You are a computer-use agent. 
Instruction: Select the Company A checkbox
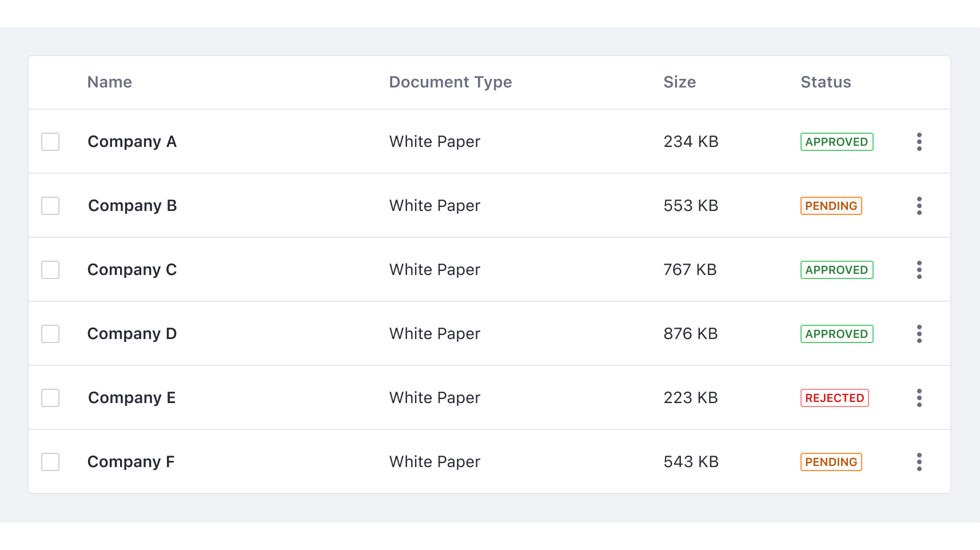pyautogui.click(x=50, y=142)
